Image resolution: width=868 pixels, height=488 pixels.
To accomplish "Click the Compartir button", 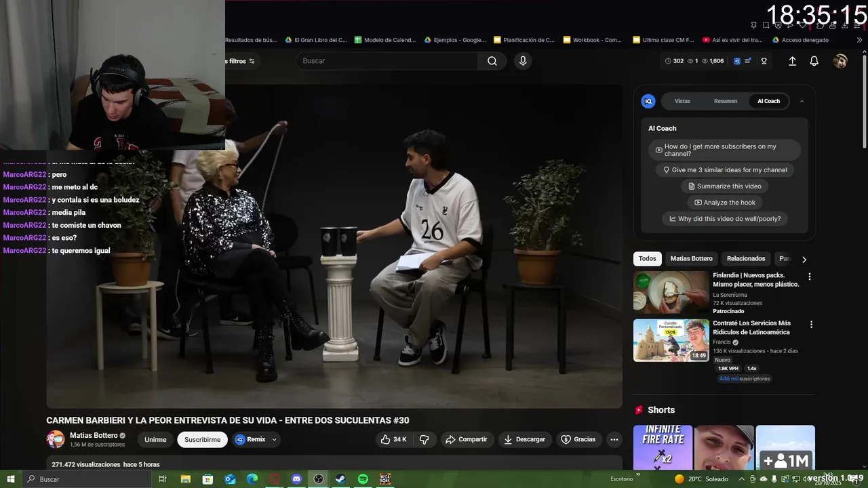I will tap(467, 439).
